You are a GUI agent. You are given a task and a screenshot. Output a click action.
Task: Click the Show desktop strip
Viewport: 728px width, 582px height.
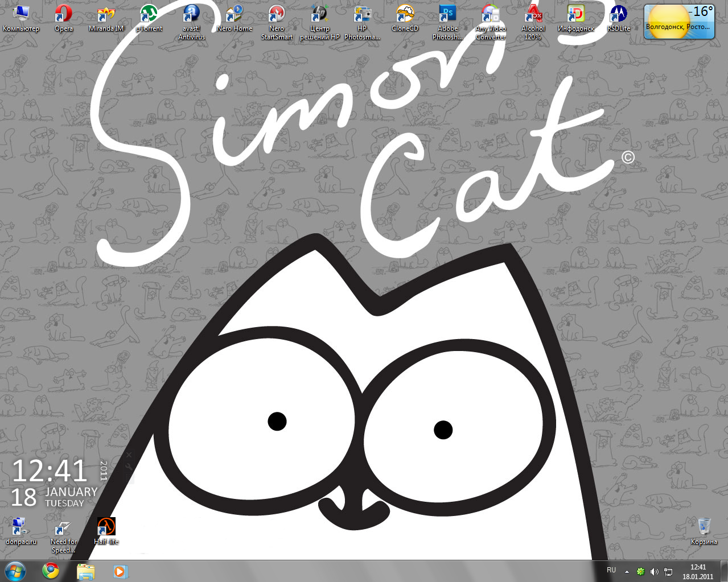click(x=724, y=571)
